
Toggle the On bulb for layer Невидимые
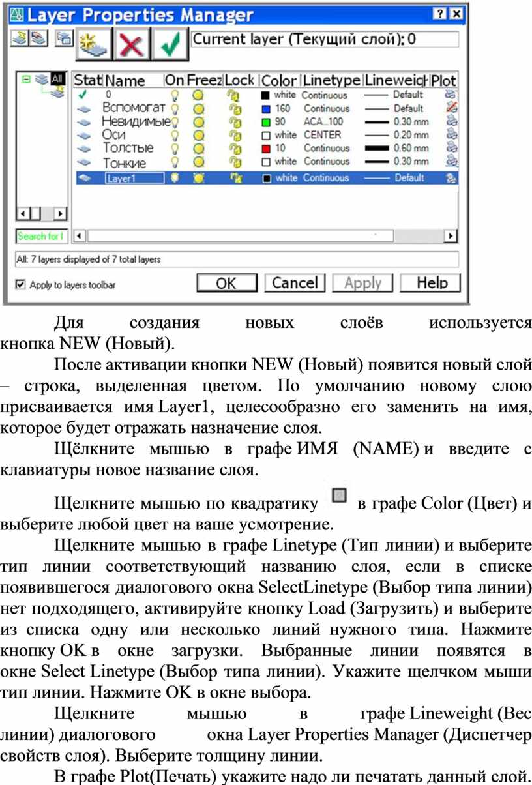click(174, 122)
